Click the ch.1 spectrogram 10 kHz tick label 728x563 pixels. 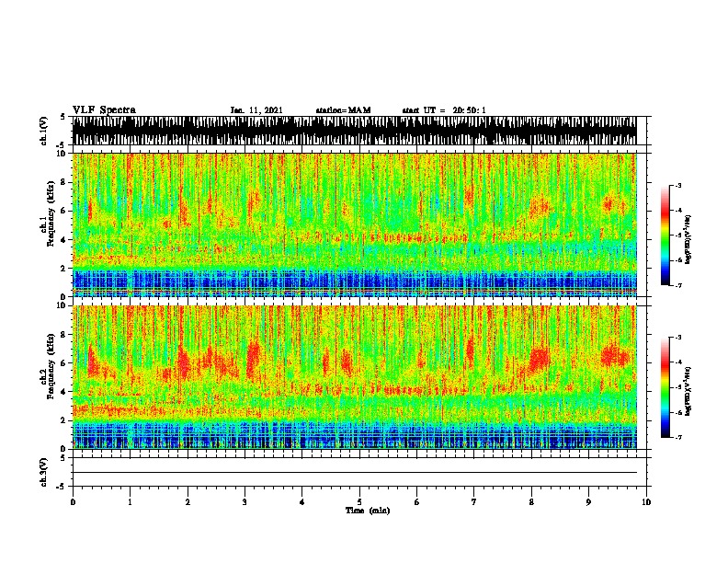coord(63,154)
